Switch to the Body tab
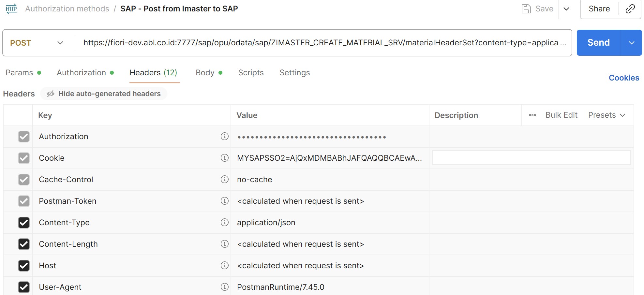644x295 pixels. pos(209,73)
